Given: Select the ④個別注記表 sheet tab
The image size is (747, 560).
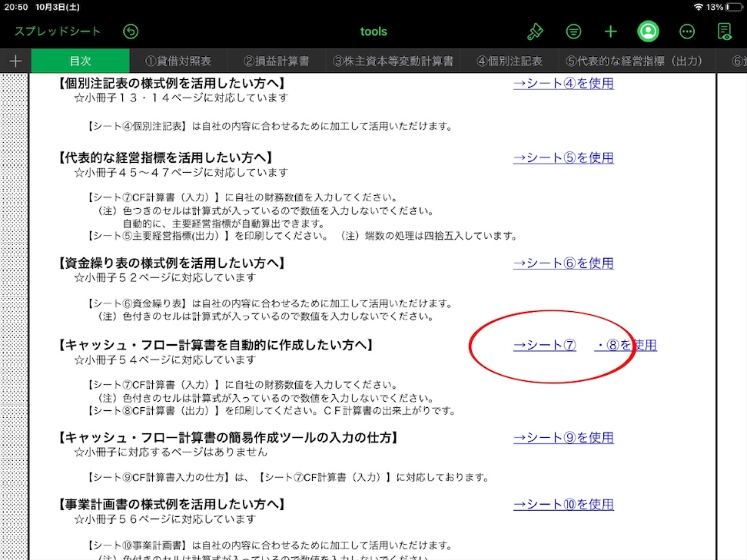Looking at the screenshot, I should pyautogui.click(x=510, y=61).
